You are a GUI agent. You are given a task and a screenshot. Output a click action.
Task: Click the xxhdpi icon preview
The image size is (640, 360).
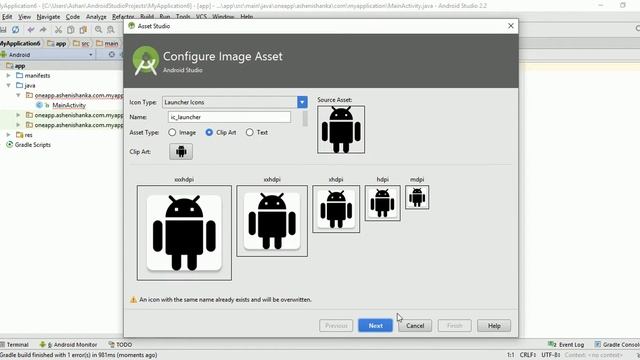click(272, 221)
